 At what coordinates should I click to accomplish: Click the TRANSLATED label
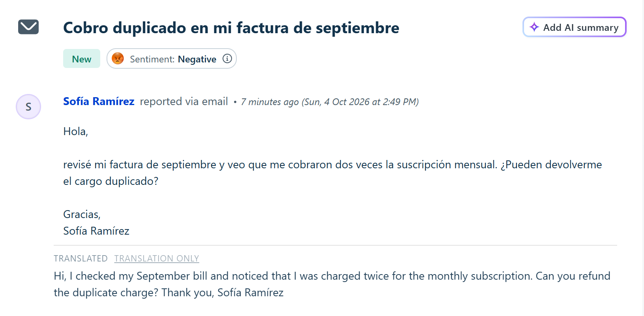80,258
